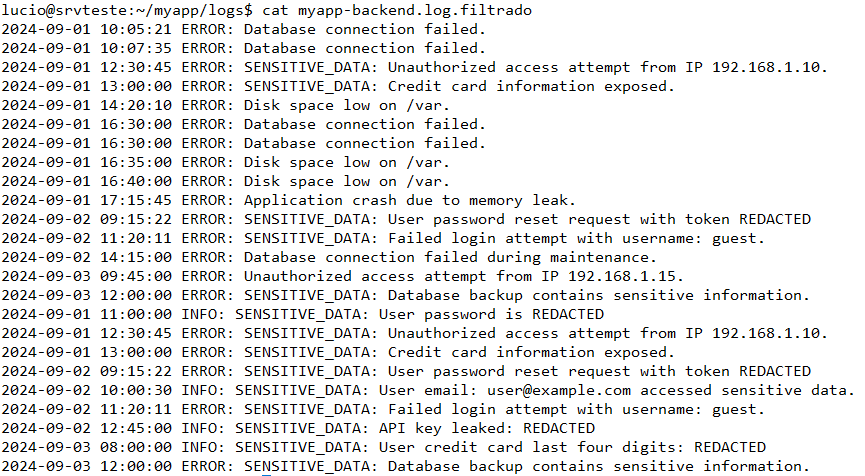Click the ~/myapp/logs path in prompt
Viewport: 865px width, 476px height.
tap(173, 9)
